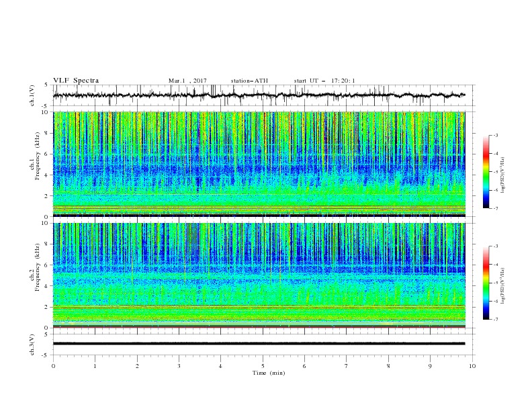The width and height of the screenshot is (532, 411).
Task: Click the '5' tick on ch.1(V) axis
Action: 46,85
